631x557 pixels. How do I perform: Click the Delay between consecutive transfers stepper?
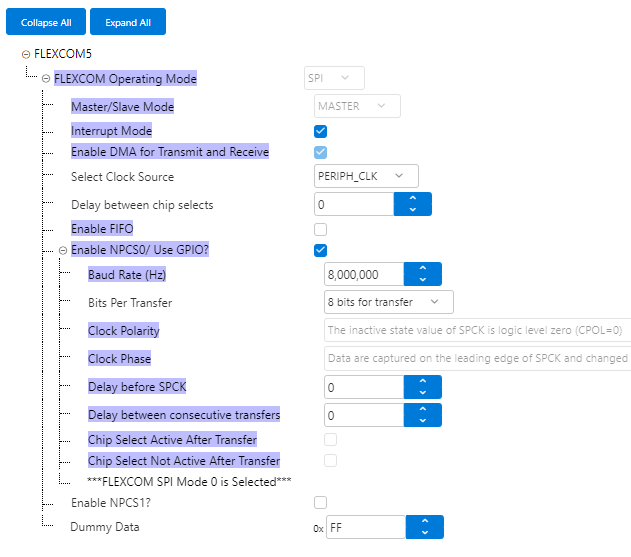[x=422, y=415]
